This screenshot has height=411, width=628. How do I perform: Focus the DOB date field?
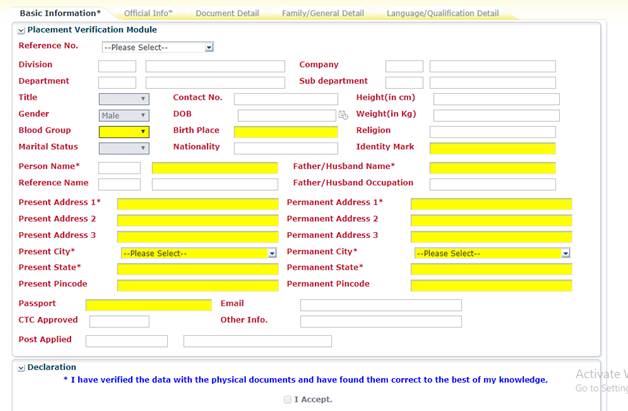[287, 115]
